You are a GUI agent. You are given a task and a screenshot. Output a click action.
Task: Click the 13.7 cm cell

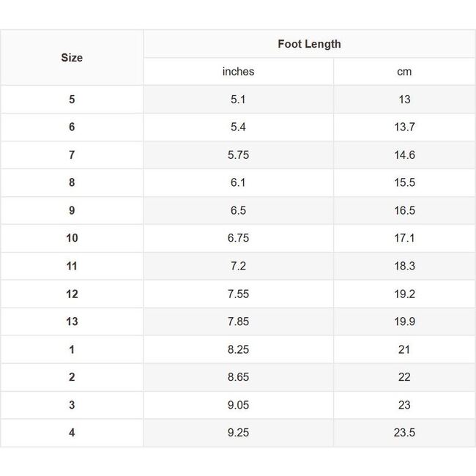(x=404, y=127)
